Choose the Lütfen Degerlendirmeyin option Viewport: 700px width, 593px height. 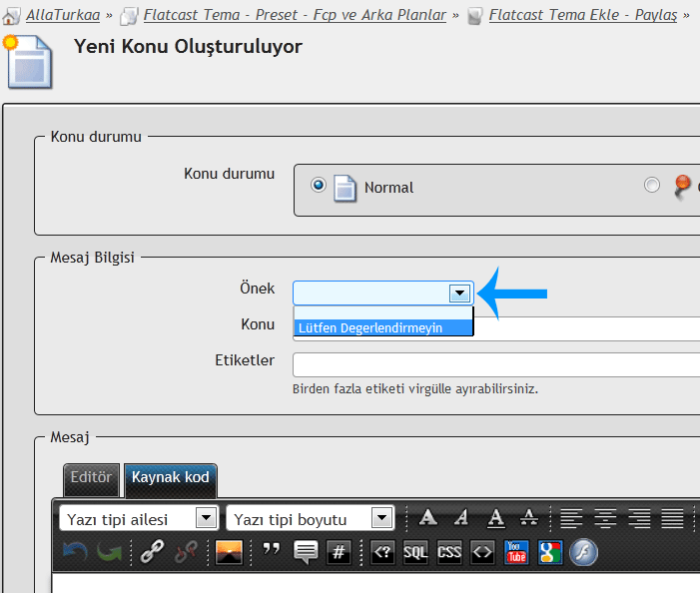pyautogui.click(x=382, y=327)
